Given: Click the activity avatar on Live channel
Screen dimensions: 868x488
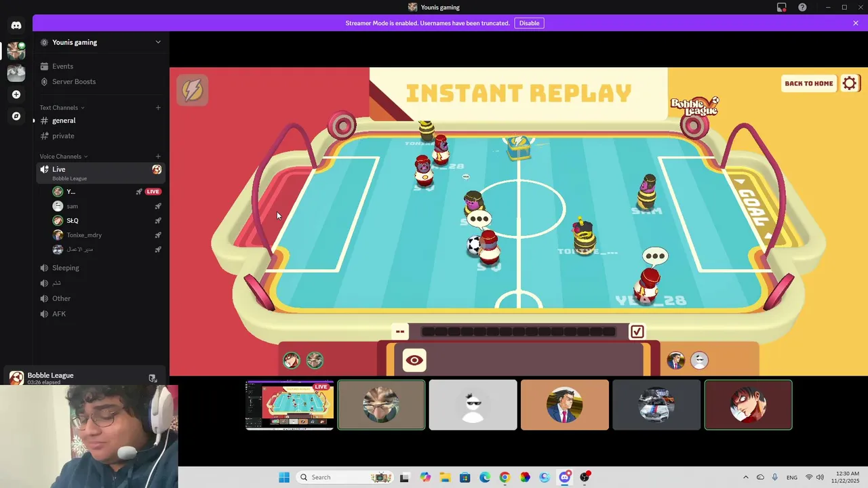Looking at the screenshot, I should (x=157, y=169).
